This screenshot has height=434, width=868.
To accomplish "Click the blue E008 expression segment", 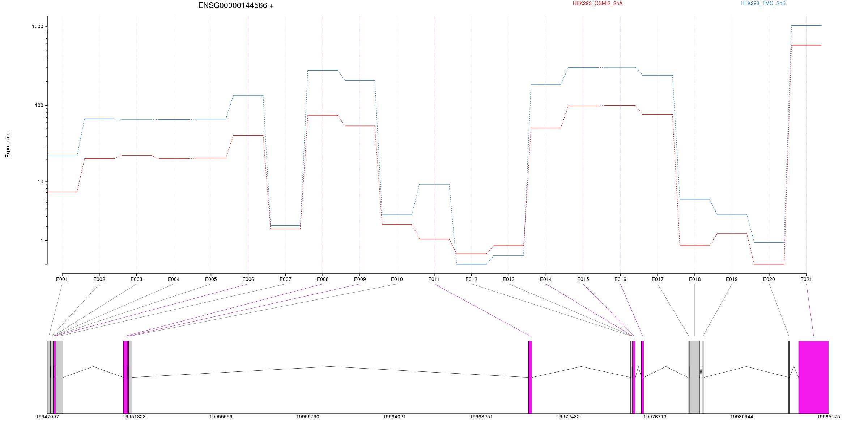I will pyautogui.click(x=323, y=70).
